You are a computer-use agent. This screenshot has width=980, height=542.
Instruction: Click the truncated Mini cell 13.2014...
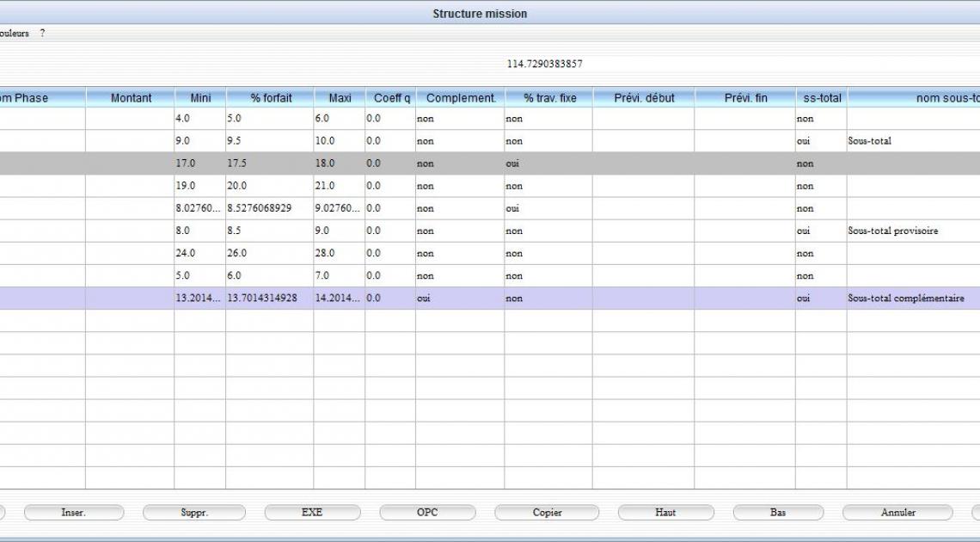(x=200, y=299)
